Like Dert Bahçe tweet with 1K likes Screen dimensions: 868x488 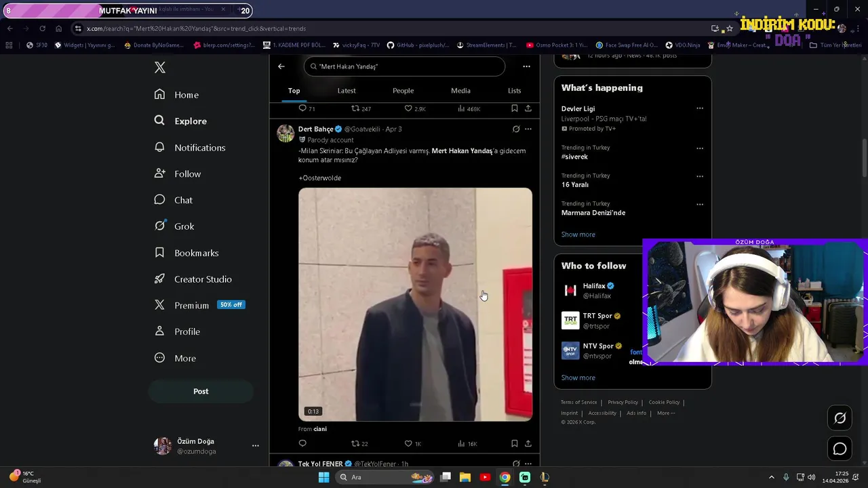413,443
